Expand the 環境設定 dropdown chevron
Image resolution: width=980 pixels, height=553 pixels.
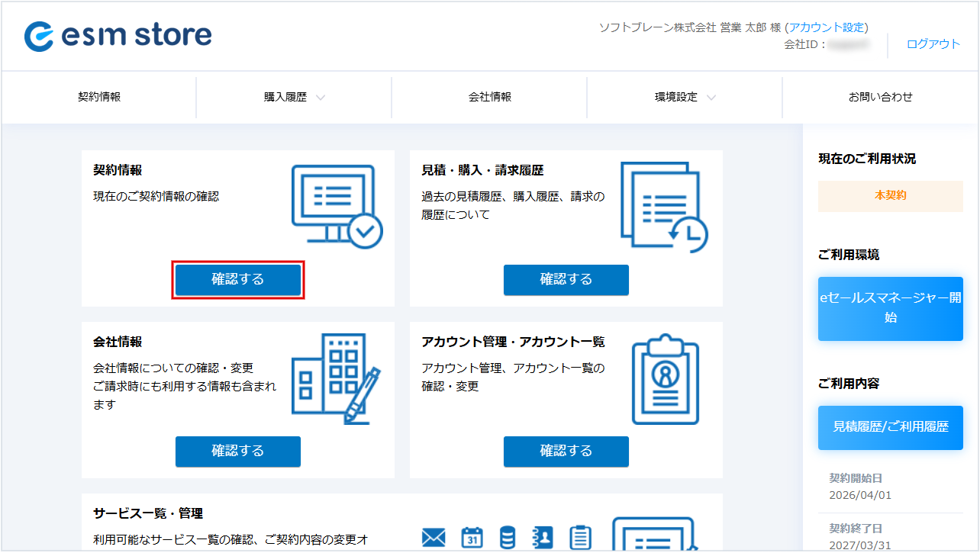click(711, 98)
